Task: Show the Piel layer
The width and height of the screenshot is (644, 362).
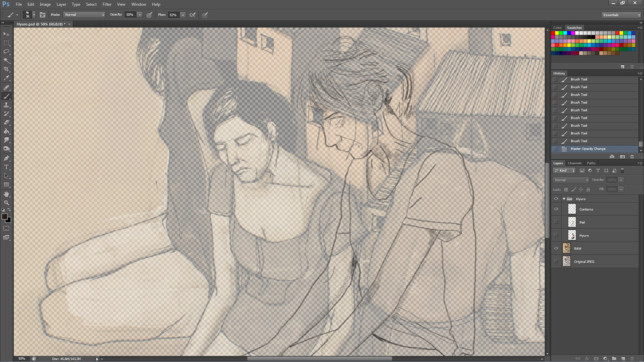Action: [x=556, y=222]
